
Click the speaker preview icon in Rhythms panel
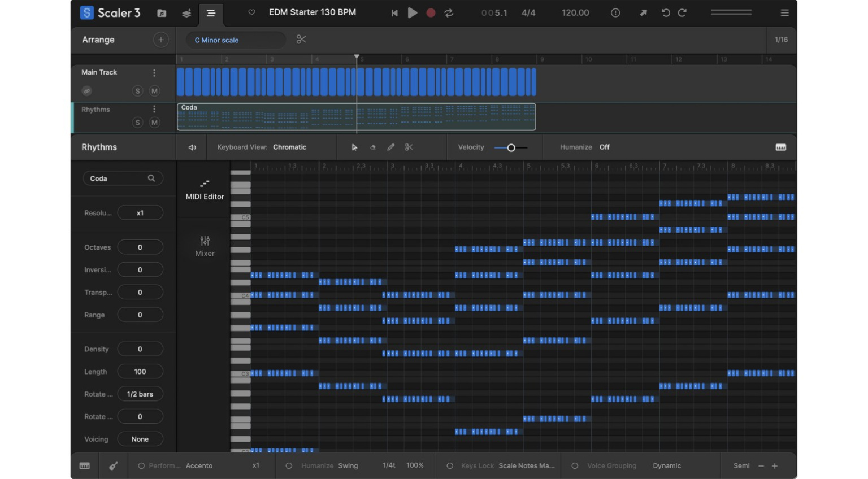click(192, 147)
